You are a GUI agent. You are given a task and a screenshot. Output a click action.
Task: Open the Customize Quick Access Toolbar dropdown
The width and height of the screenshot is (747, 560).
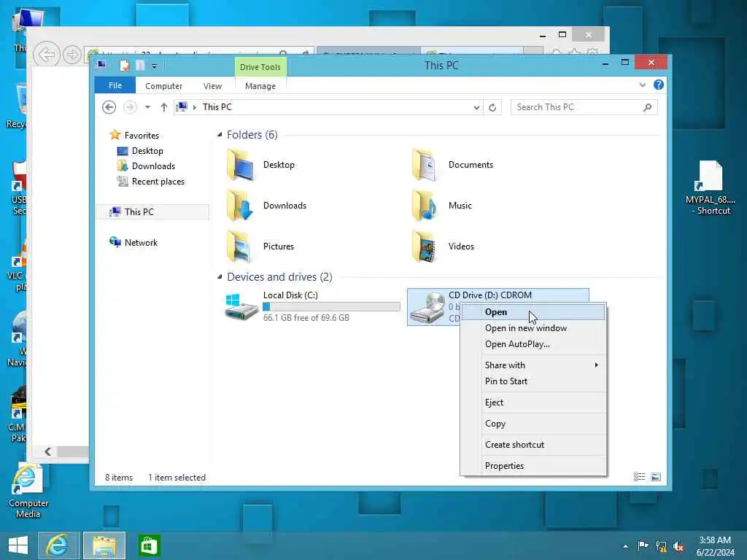pos(155,66)
